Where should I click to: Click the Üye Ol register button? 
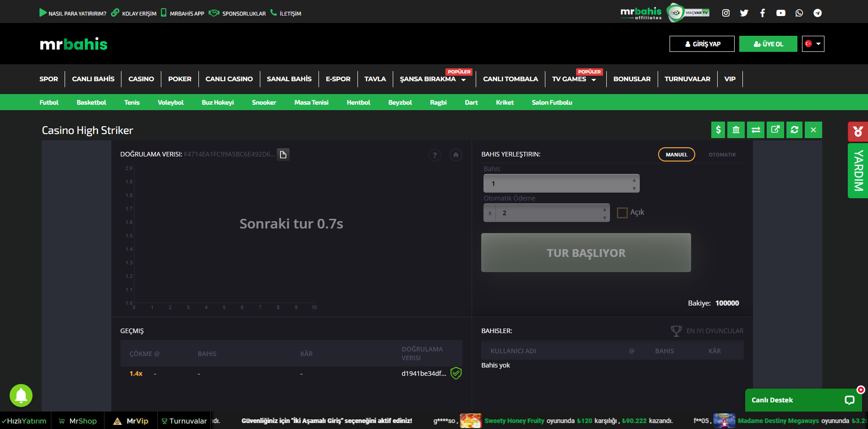768,44
